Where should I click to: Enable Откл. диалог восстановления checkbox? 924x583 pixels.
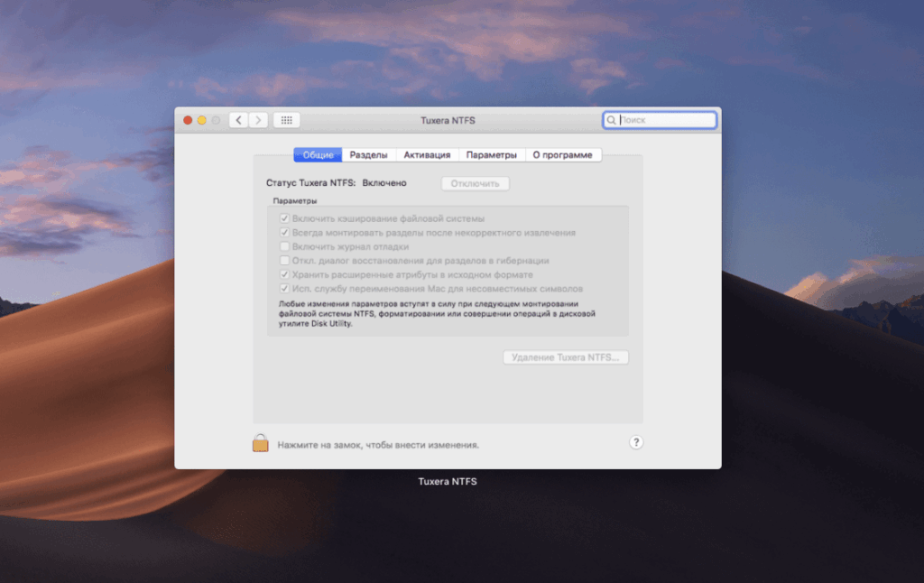click(284, 261)
